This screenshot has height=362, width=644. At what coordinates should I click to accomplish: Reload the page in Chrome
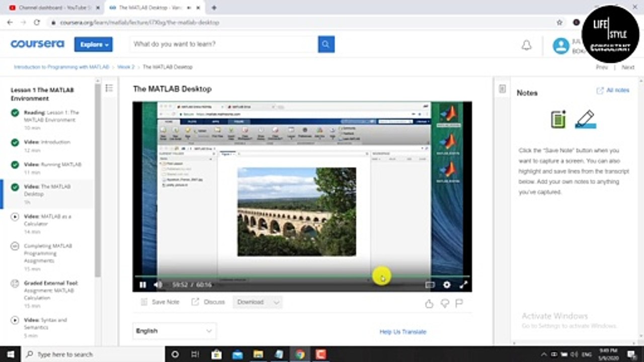tap(37, 22)
